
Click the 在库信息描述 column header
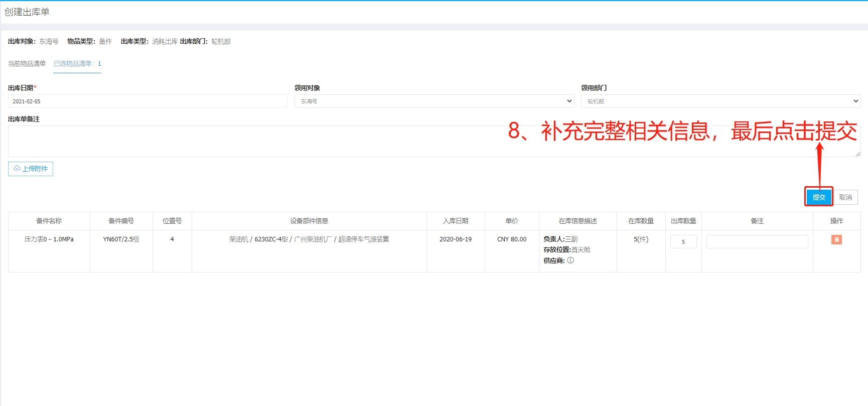pyautogui.click(x=578, y=221)
